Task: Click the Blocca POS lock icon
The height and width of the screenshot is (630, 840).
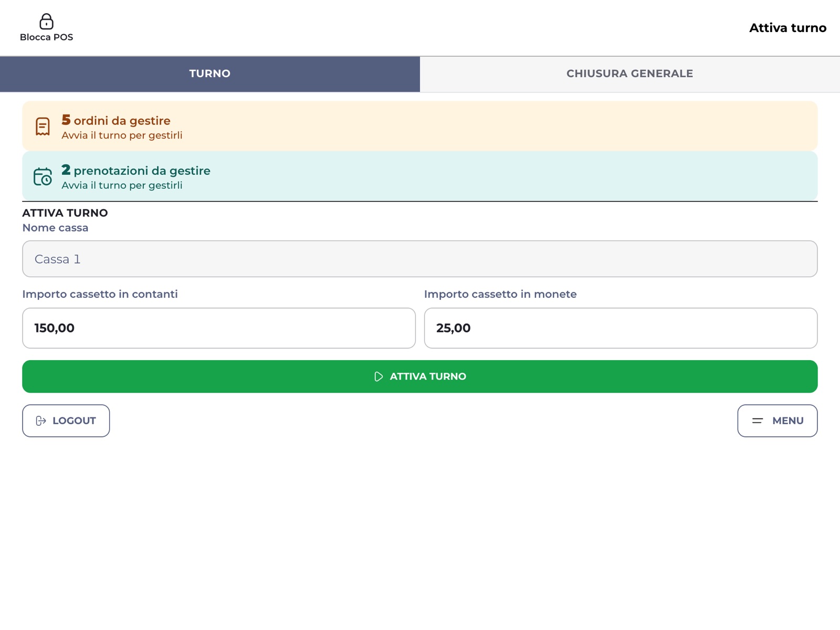Action: (x=46, y=21)
